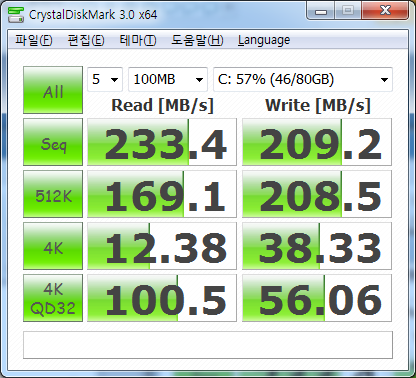Open the 도움말(H) menu

pos(197,40)
